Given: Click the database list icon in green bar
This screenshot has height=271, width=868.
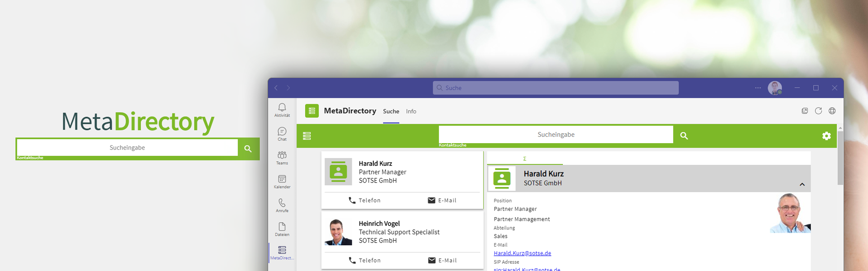Looking at the screenshot, I should point(307,136).
